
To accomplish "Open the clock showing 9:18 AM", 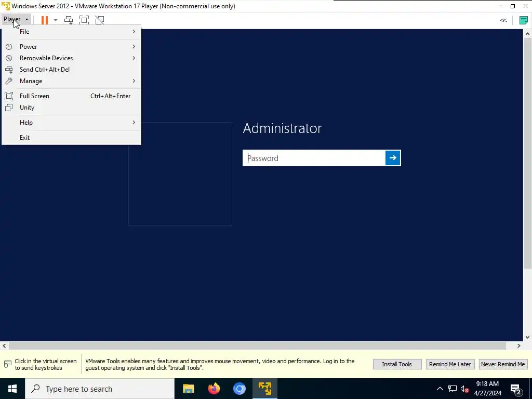I will click(487, 389).
